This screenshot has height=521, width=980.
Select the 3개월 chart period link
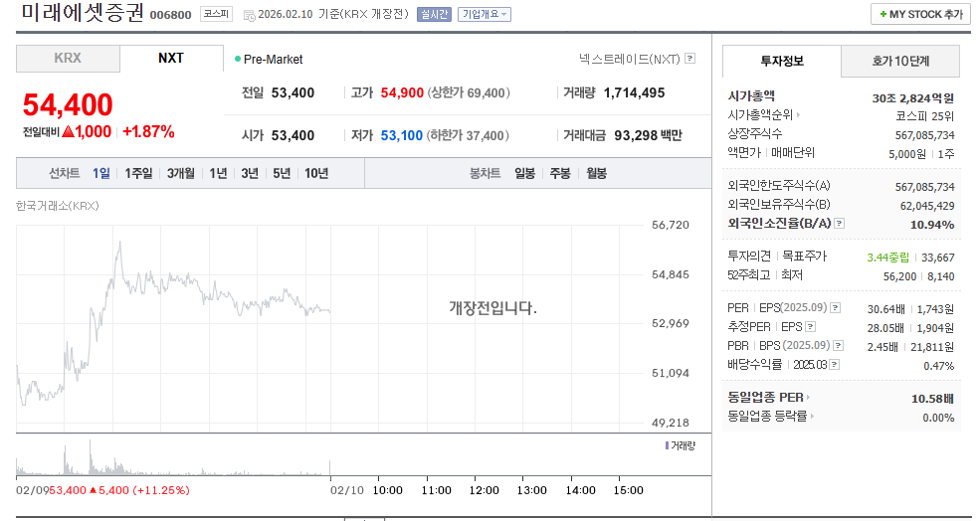(181, 173)
